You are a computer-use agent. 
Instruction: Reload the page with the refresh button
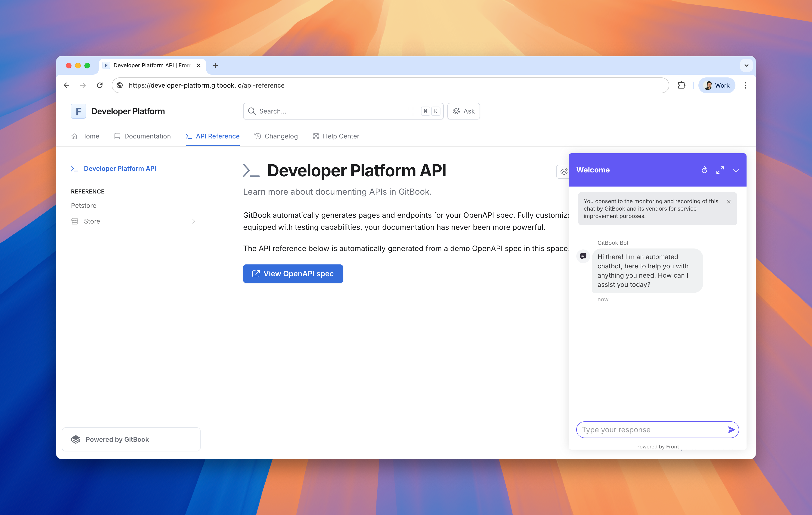[x=99, y=85]
